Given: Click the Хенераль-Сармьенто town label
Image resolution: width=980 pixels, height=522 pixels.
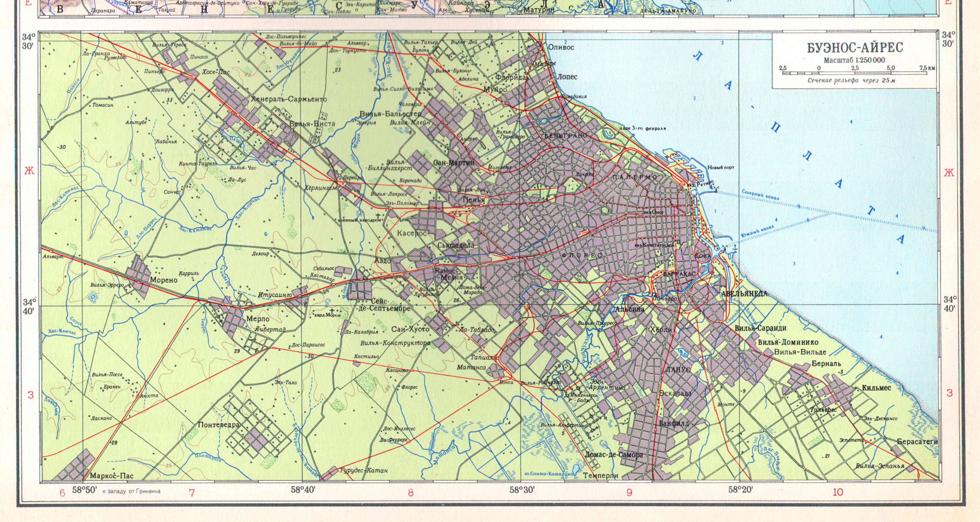Looking at the screenshot, I should tap(288, 99).
